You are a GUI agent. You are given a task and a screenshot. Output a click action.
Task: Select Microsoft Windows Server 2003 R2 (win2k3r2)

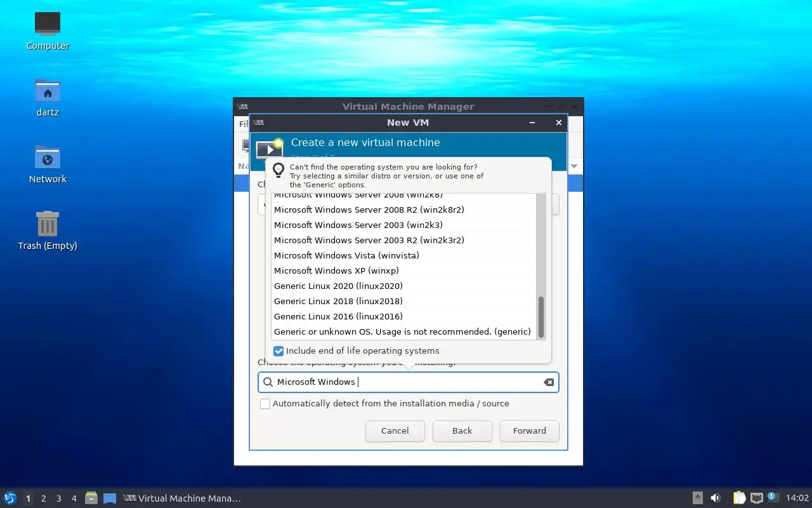403,240
